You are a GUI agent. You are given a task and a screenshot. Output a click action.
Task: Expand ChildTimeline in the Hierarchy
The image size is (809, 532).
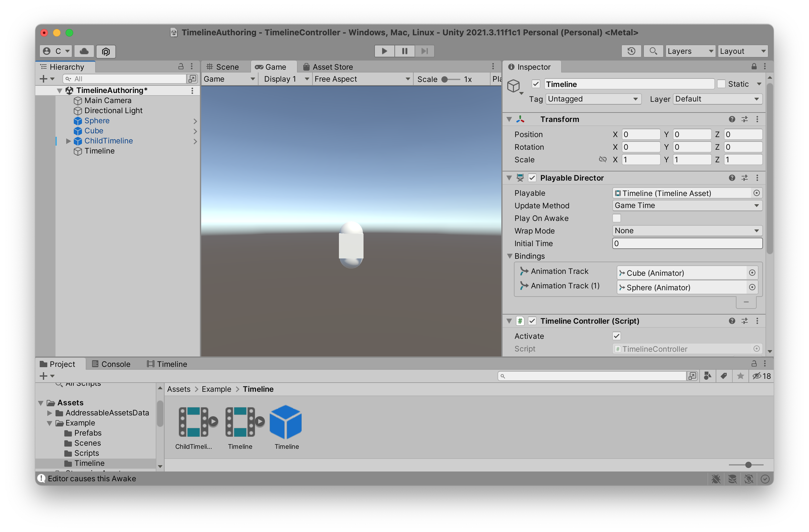pyautogui.click(x=68, y=141)
